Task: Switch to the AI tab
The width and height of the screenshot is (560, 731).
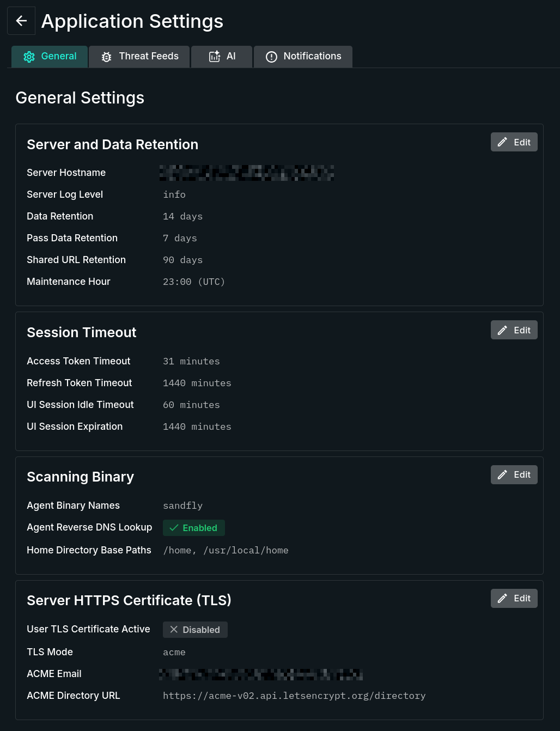Action: click(x=222, y=57)
